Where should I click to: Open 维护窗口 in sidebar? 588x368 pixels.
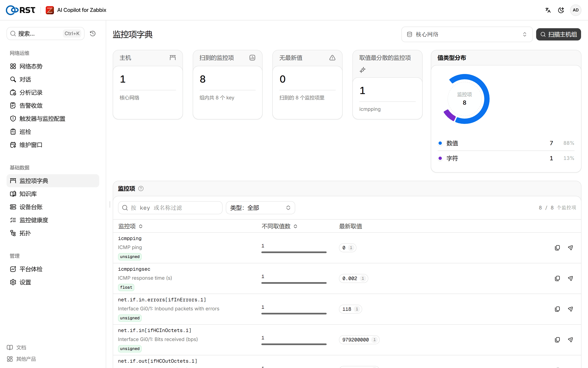pyautogui.click(x=53, y=145)
